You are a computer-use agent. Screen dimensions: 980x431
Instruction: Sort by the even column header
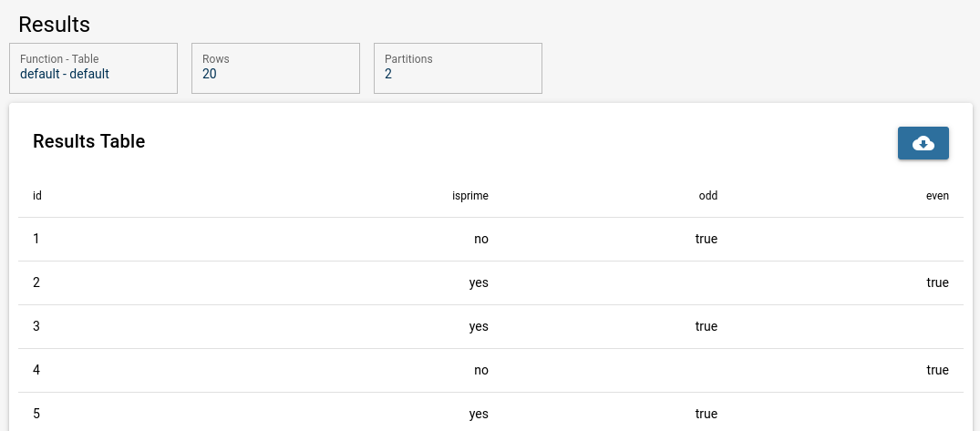click(937, 196)
